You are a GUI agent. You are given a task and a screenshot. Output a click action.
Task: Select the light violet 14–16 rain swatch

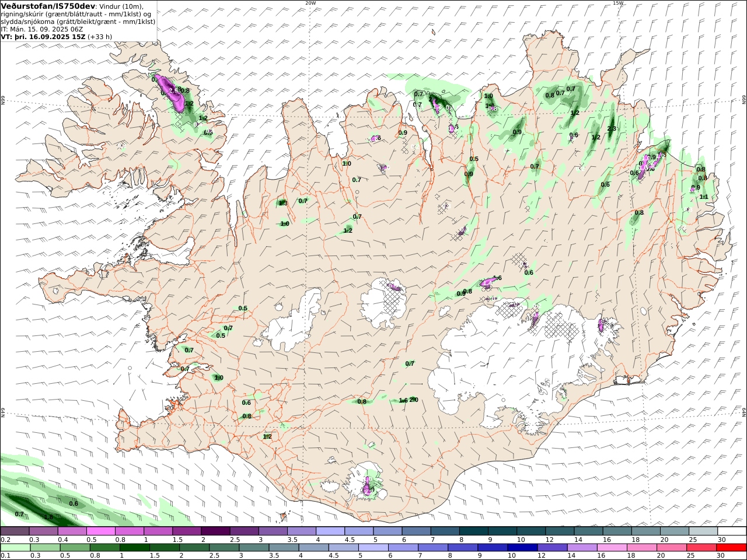tap(581, 548)
